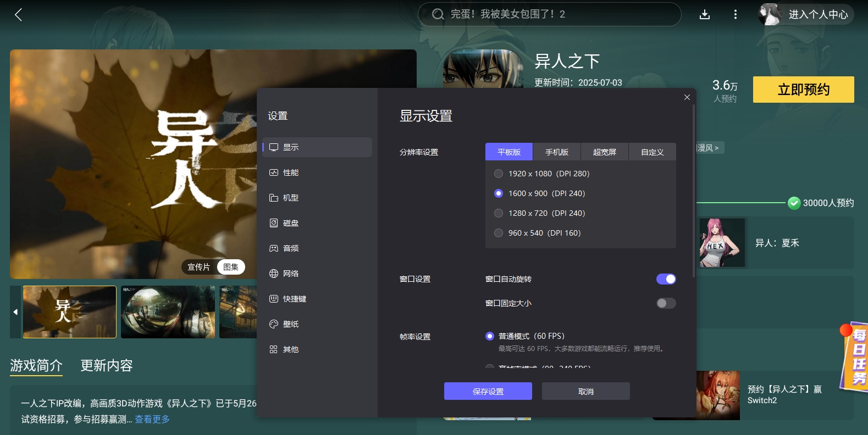
Task: Select 960 x 540 resolution
Action: [x=499, y=233]
